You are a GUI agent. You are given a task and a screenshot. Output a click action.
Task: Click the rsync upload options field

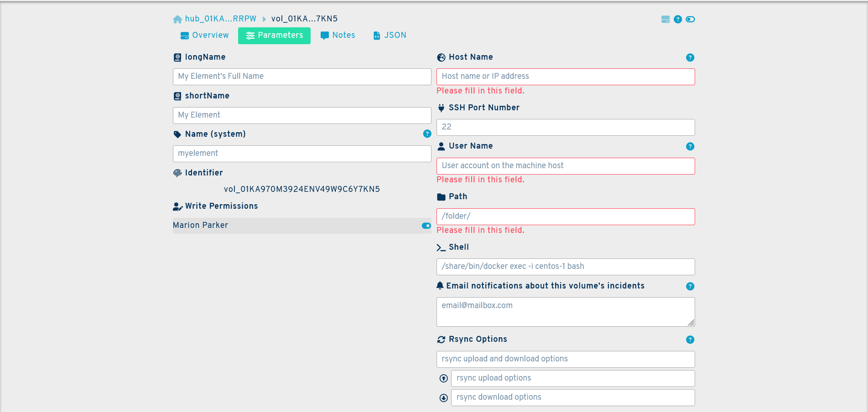572,378
